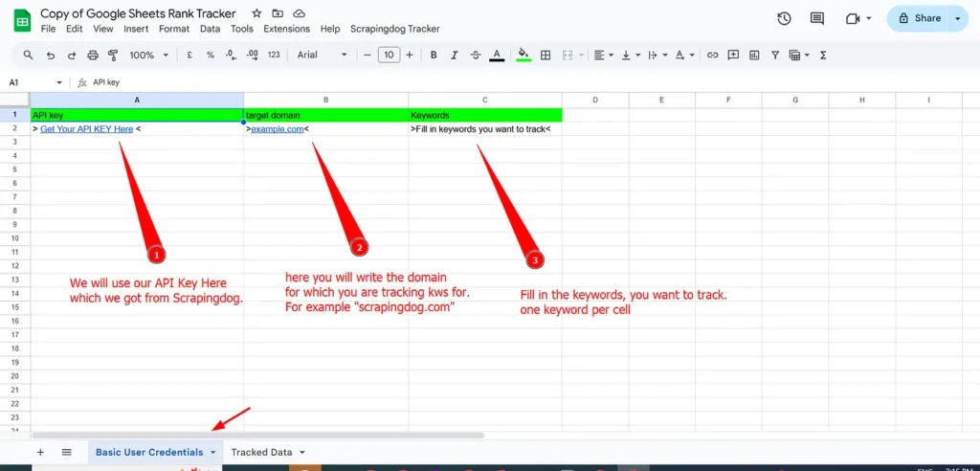Insert a link
The height and width of the screenshot is (471, 980).
[712, 55]
